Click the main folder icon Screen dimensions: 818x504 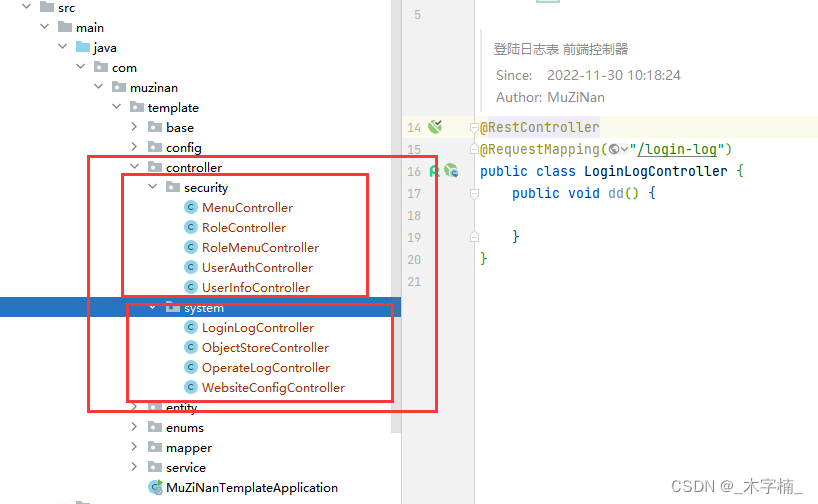click(x=65, y=27)
